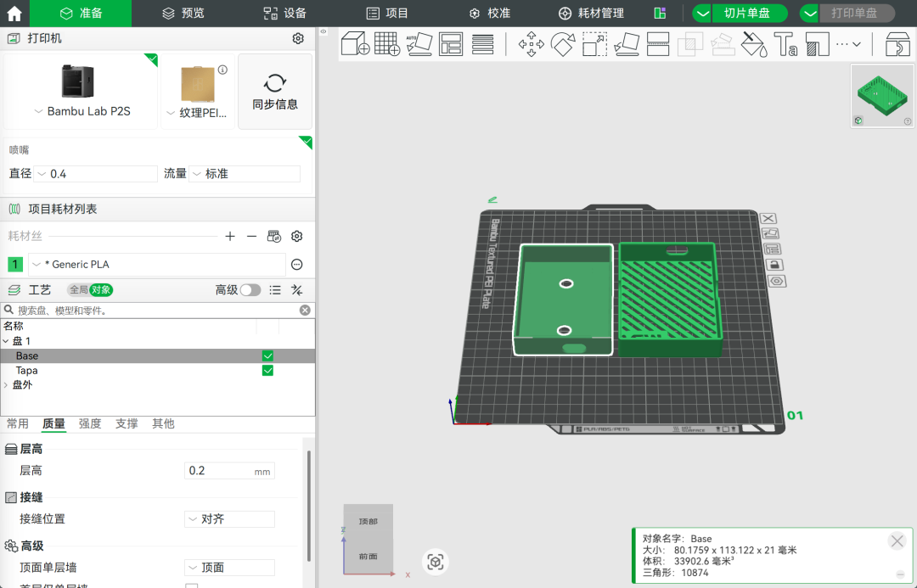Go to the home screen icon
The image size is (917, 588).
[x=14, y=13]
